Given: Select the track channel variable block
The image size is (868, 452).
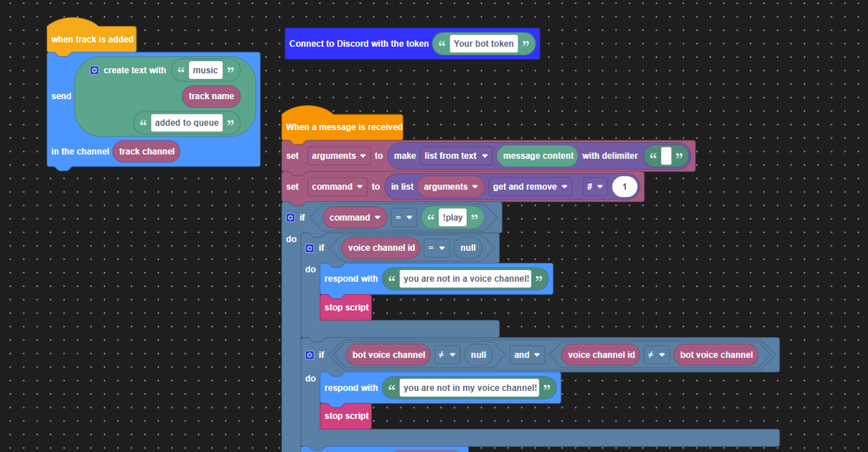Looking at the screenshot, I should pos(146,152).
